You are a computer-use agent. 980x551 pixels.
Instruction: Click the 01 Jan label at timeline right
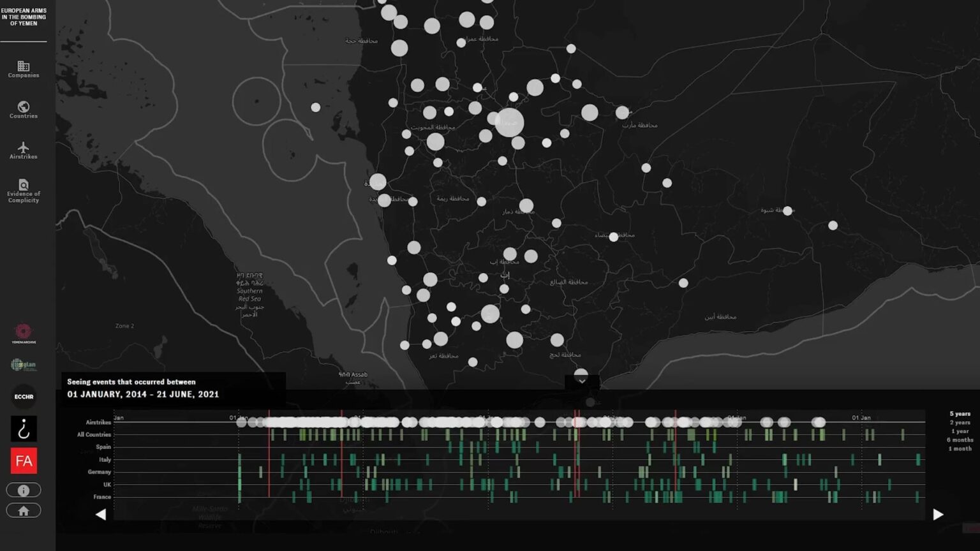861,418
